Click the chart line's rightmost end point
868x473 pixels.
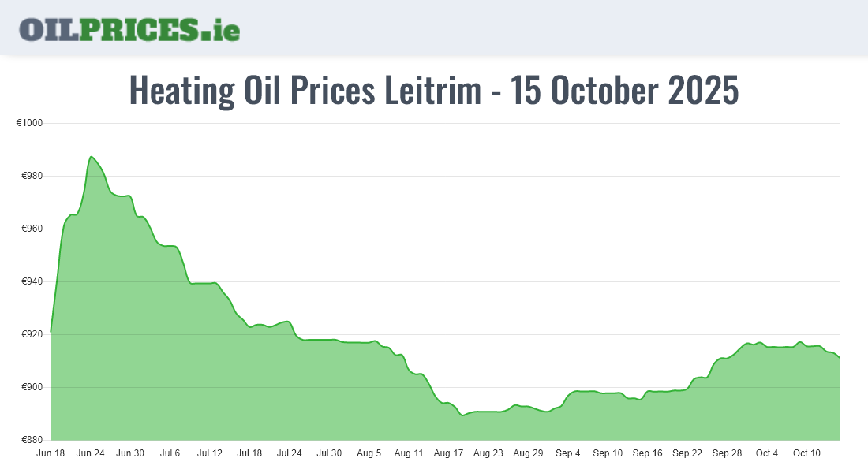coord(839,357)
